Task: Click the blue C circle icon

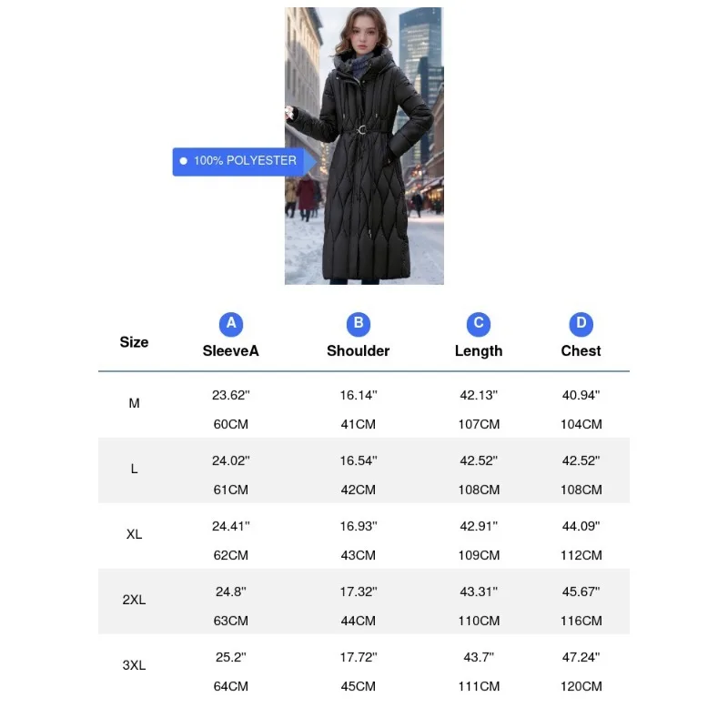Action: pos(479,323)
